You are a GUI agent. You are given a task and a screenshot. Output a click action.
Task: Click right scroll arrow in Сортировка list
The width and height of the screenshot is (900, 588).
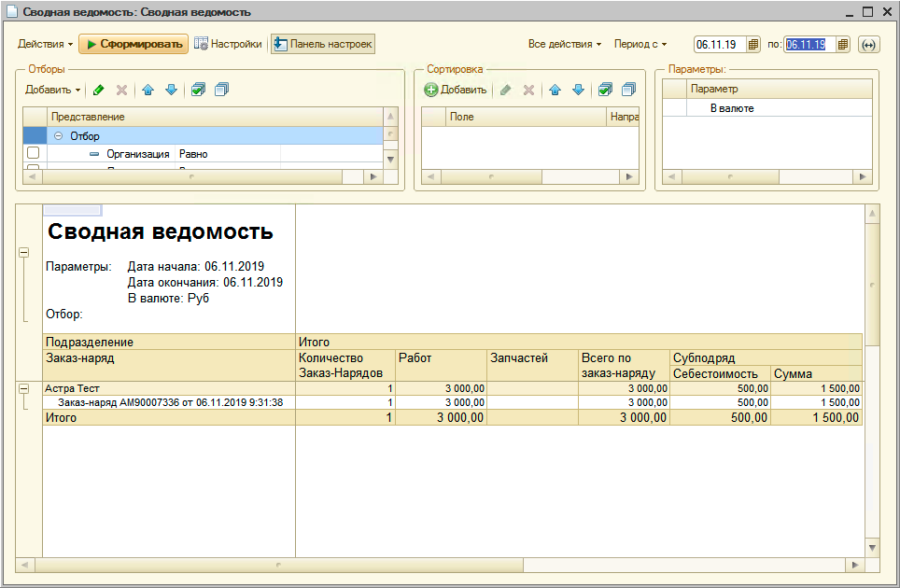629,176
